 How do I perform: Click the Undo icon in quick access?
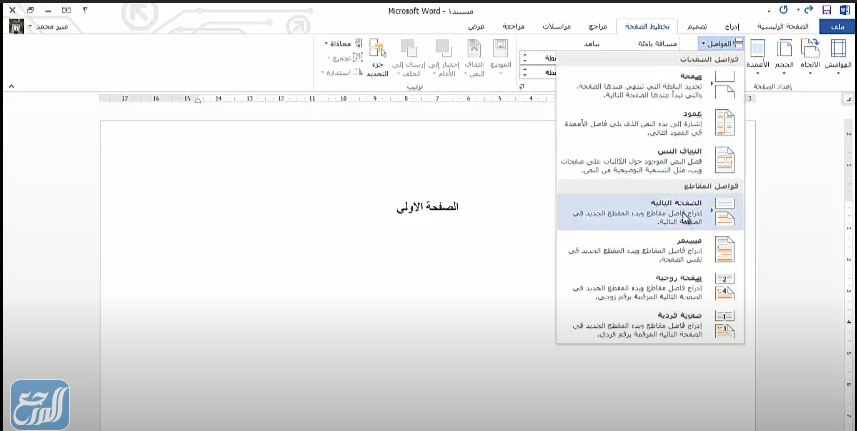(785, 10)
